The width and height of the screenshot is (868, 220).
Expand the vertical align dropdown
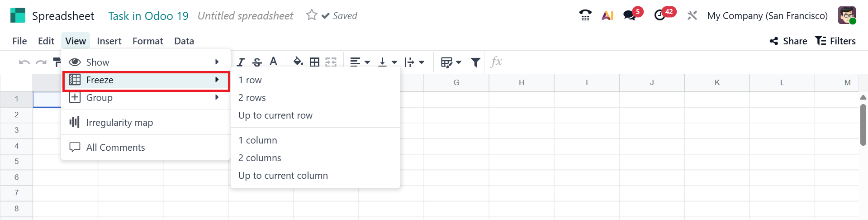388,62
